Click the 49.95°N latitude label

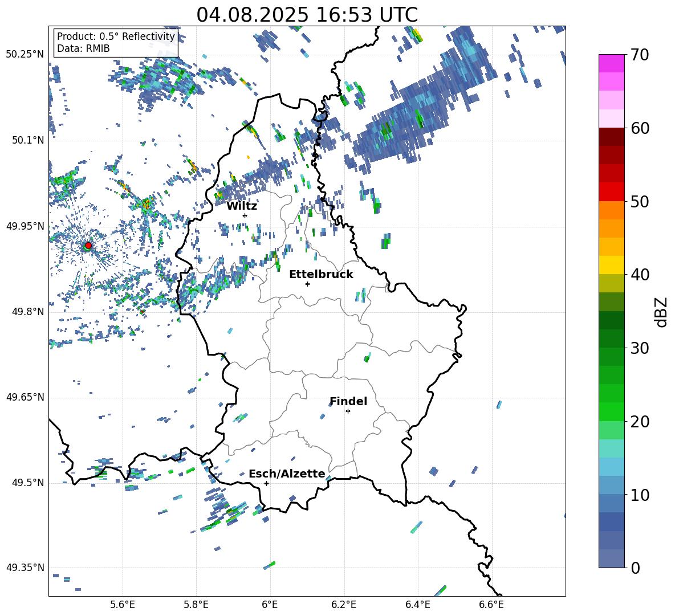click(25, 226)
